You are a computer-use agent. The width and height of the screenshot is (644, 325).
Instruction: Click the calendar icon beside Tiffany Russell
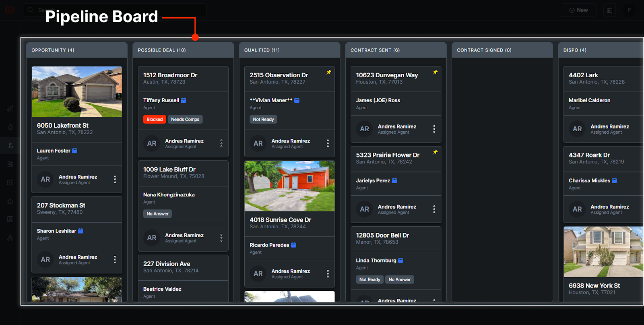click(x=184, y=100)
